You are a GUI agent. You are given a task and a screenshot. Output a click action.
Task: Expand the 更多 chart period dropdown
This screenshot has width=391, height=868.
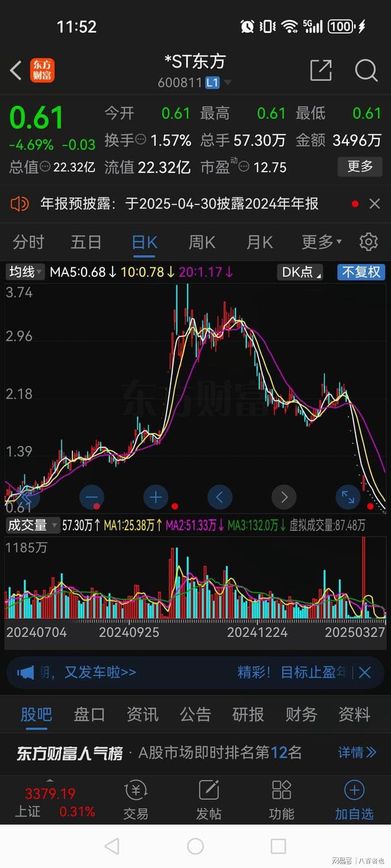pos(322,242)
